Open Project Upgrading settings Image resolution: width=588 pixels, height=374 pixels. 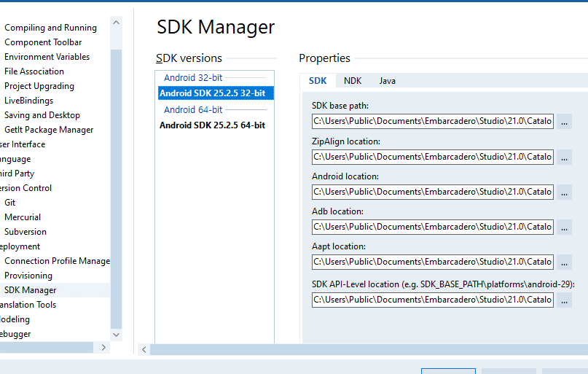pyautogui.click(x=39, y=86)
